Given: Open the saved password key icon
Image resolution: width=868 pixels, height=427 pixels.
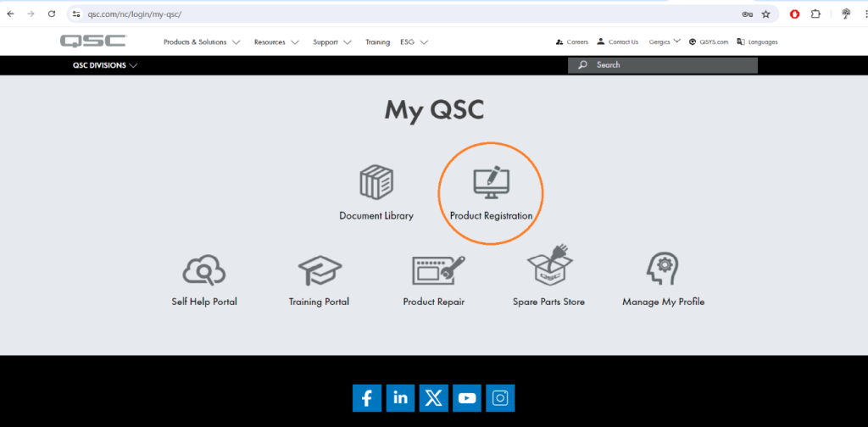Looking at the screenshot, I should tap(747, 14).
